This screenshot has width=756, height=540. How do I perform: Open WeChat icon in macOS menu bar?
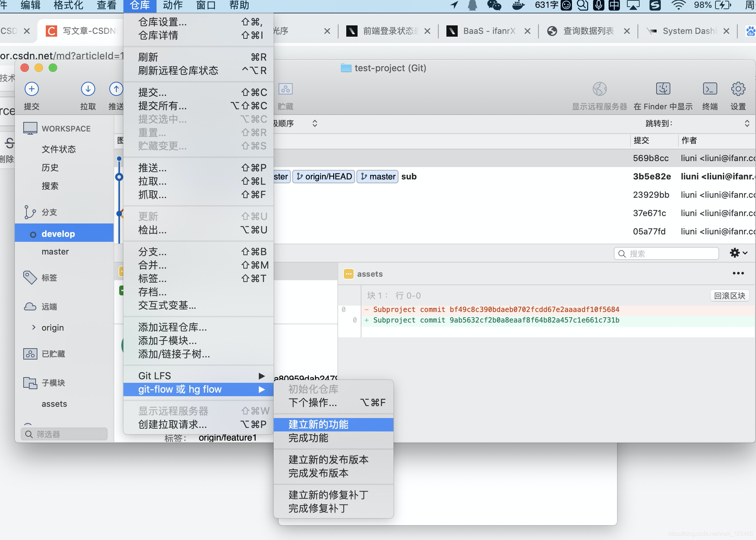click(494, 5)
